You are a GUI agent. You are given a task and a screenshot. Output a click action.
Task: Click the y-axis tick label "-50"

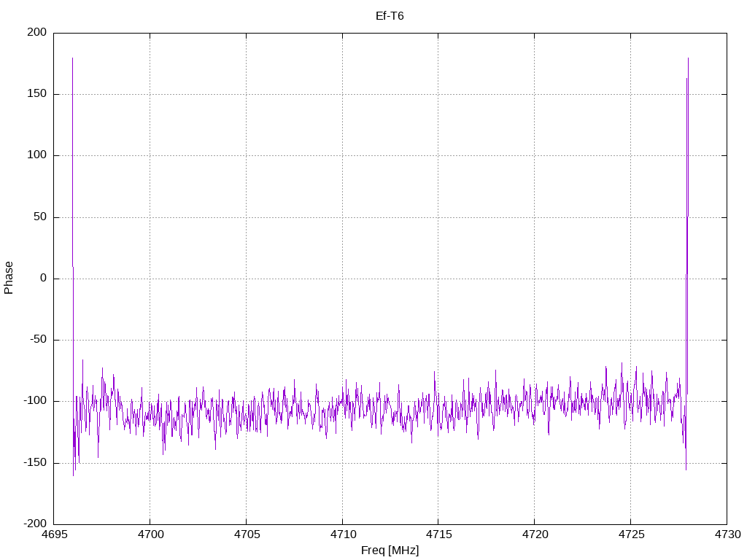tap(38, 340)
